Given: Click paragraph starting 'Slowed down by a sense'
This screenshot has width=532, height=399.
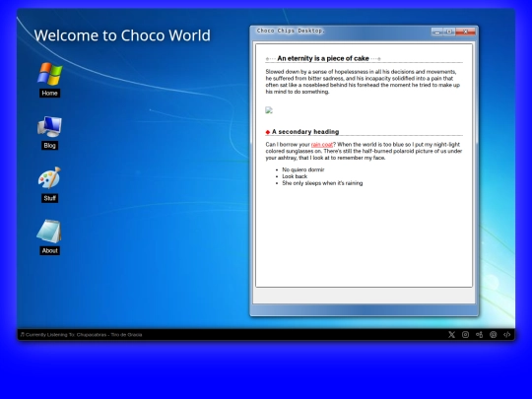Looking at the screenshot, I should point(363,82).
